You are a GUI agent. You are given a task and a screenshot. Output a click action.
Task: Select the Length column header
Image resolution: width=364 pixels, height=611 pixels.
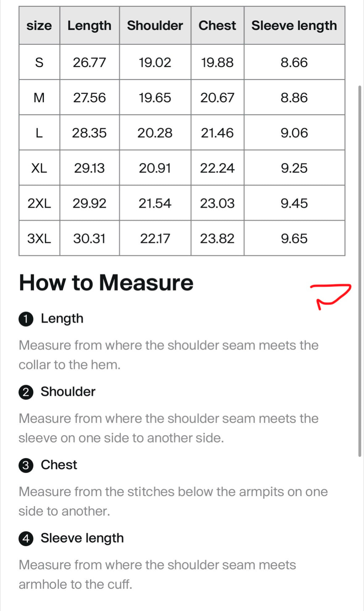(x=90, y=26)
